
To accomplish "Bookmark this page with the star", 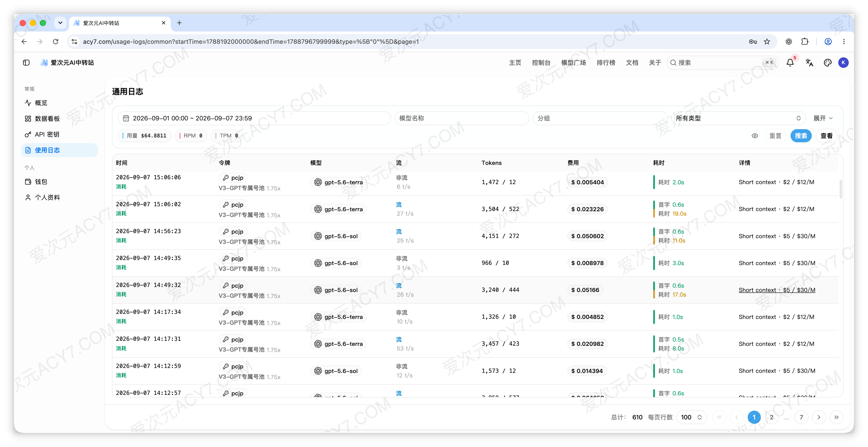I will point(767,41).
